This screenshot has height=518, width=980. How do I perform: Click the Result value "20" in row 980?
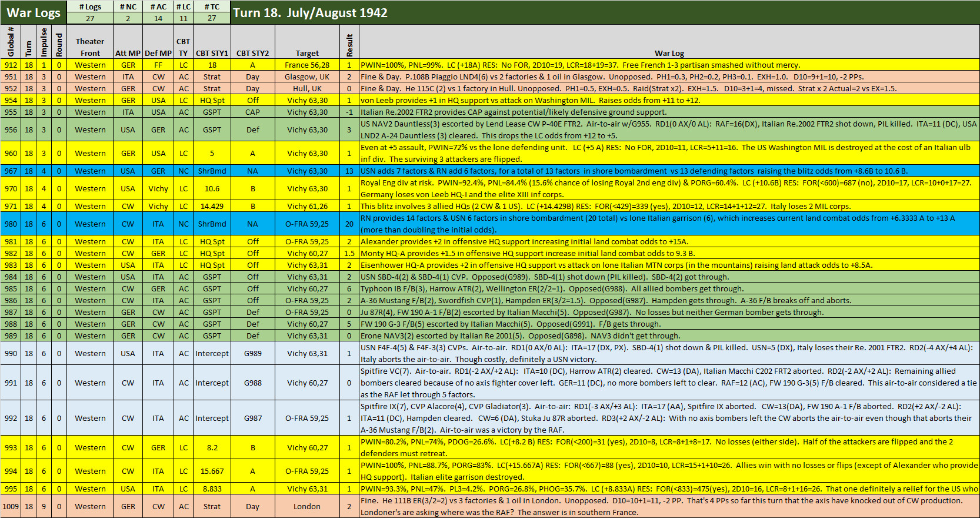(x=349, y=224)
